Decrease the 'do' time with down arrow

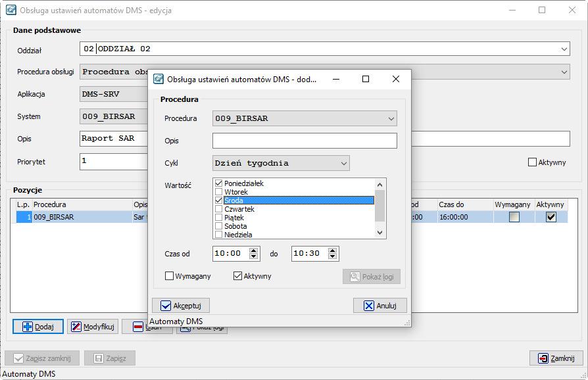pyautogui.click(x=332, y=256)
